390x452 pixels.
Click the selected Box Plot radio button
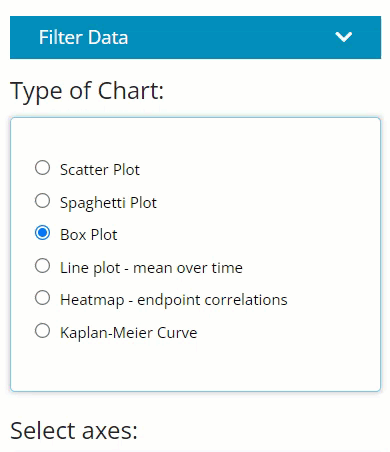pyautogui.click(x=42, y=233)
